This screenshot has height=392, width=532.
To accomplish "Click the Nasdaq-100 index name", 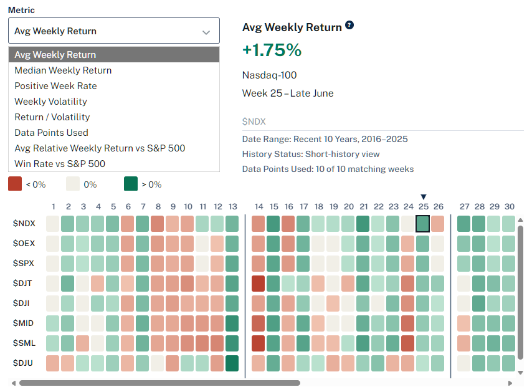I will point(269,75).
